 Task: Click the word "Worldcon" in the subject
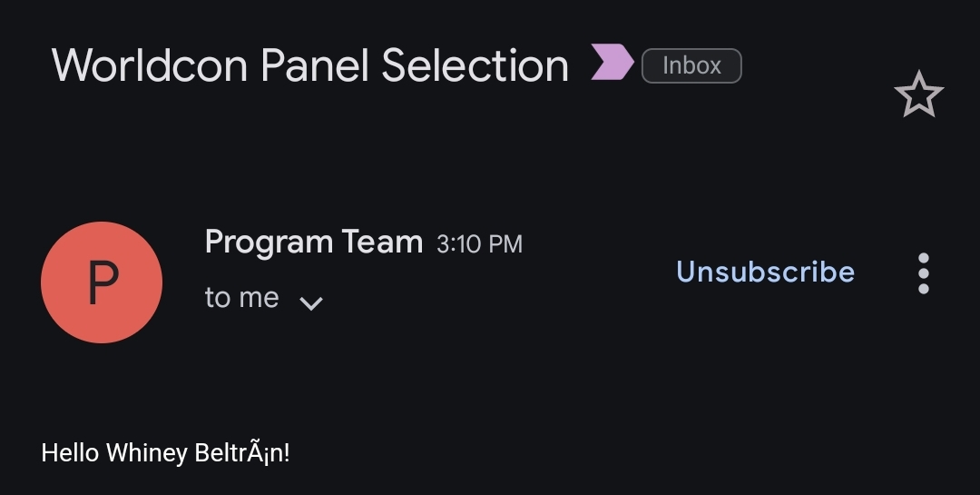click(150, 65)
